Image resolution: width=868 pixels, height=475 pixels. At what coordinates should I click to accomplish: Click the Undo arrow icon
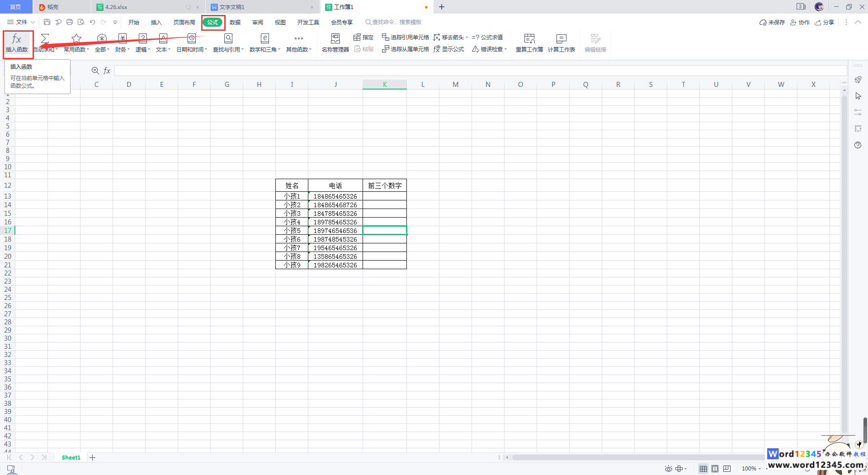point(92,22)
